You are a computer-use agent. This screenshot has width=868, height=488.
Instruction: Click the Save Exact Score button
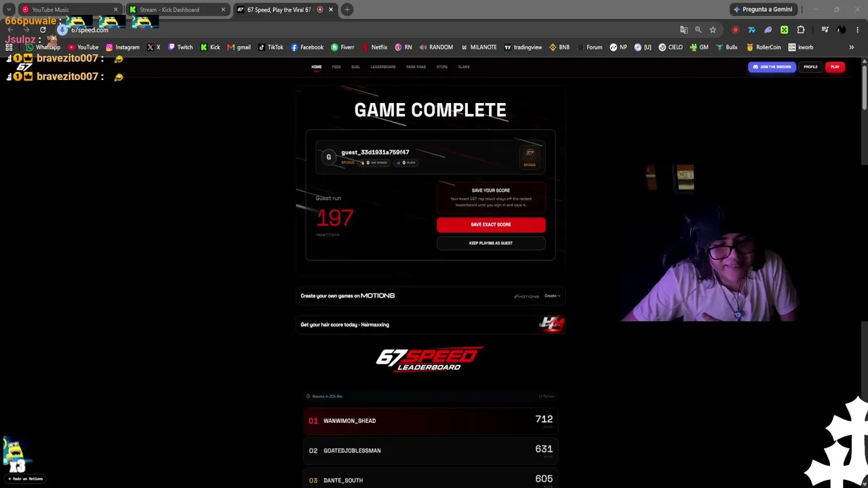point(491,224)
